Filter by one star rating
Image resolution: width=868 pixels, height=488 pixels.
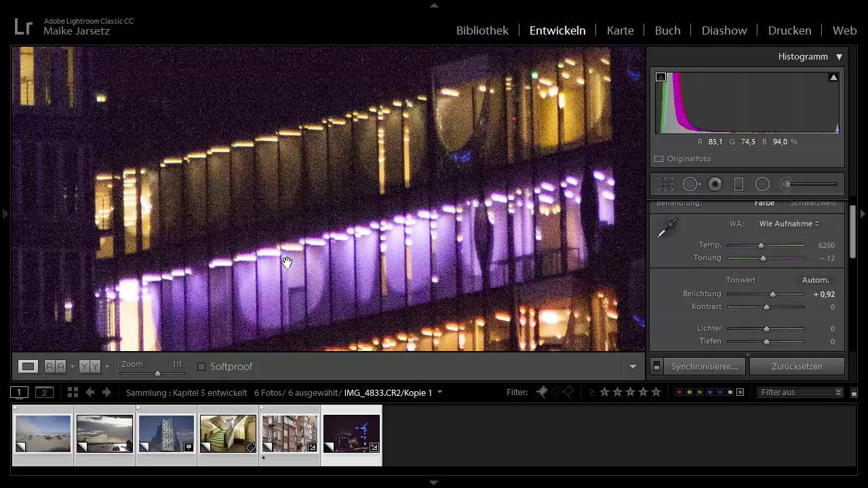604,392
